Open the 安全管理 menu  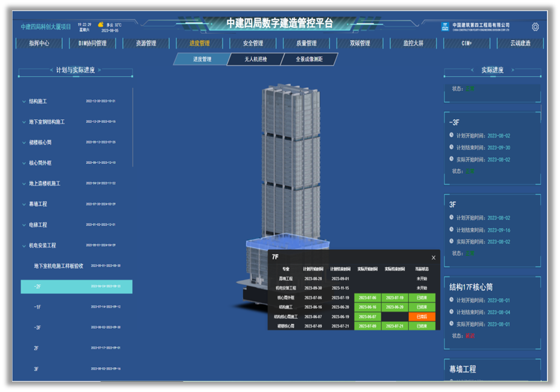(x=253, y=44)
